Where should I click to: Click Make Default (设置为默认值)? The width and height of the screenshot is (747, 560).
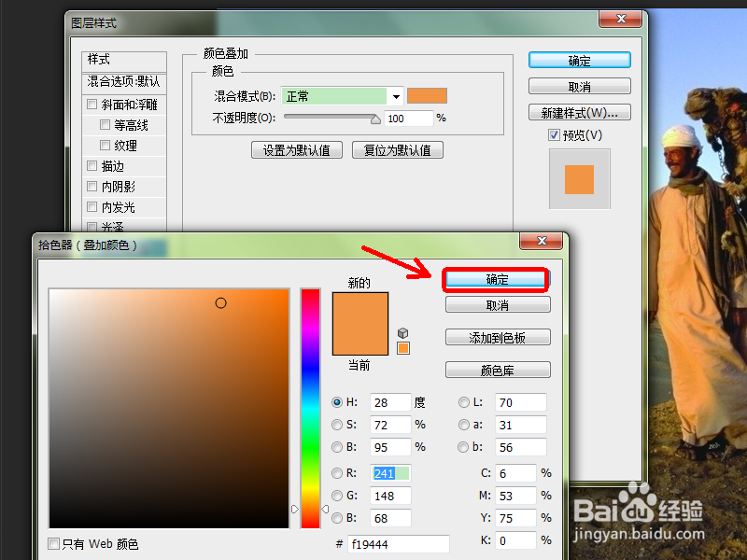[x=296, y=150]
